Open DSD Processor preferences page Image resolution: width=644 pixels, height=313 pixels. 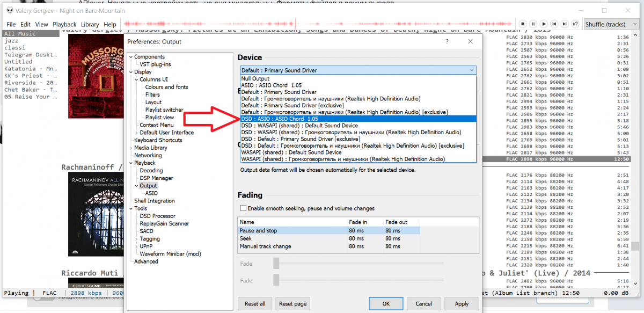pyautogui.click(x=157, y=216)
